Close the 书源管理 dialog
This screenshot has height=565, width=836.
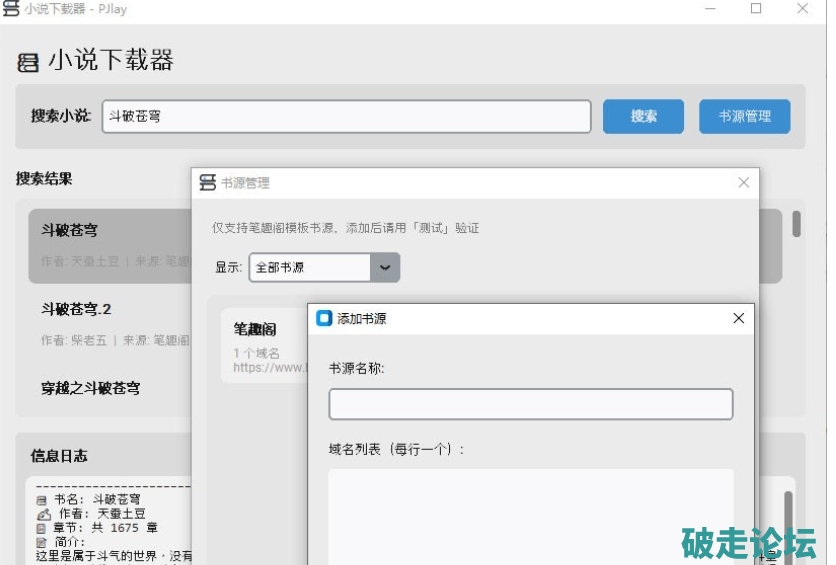(744, 183)
